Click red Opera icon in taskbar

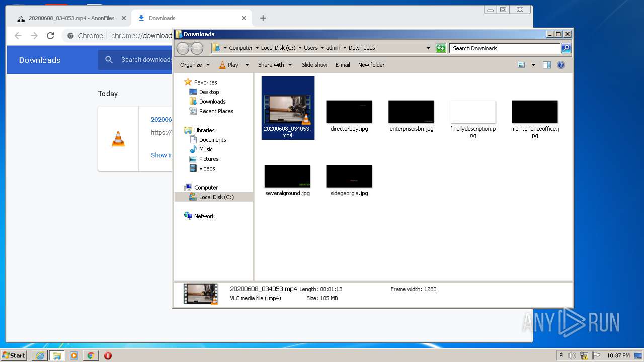click(x=108, y=355)
